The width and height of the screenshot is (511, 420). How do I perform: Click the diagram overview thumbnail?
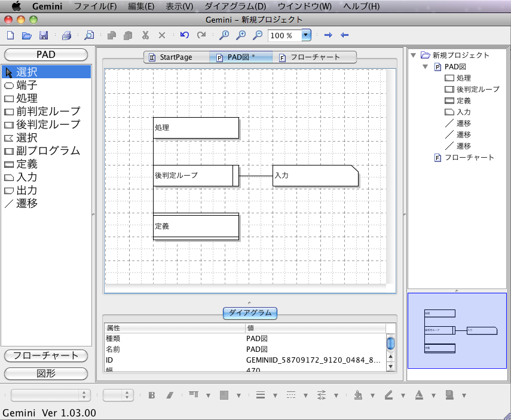tap(457, 330)
